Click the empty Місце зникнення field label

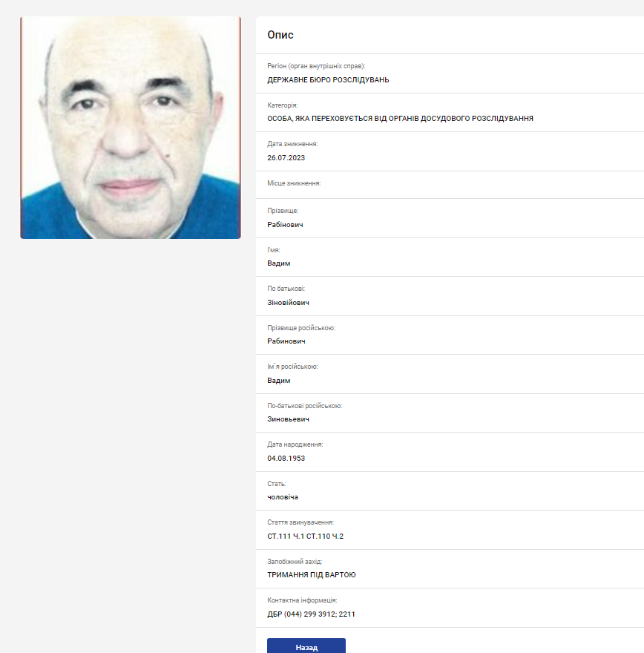click(294, 183)
